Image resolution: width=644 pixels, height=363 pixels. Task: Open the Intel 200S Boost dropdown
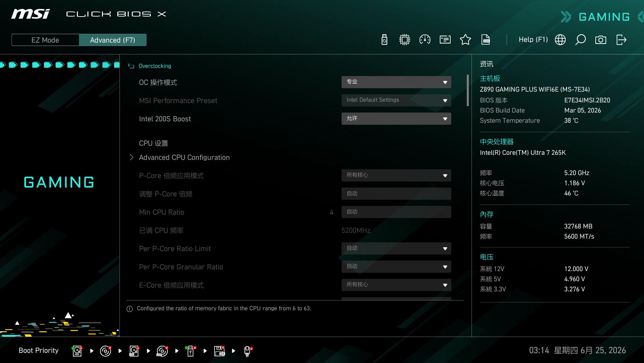(x=396, y=119)
